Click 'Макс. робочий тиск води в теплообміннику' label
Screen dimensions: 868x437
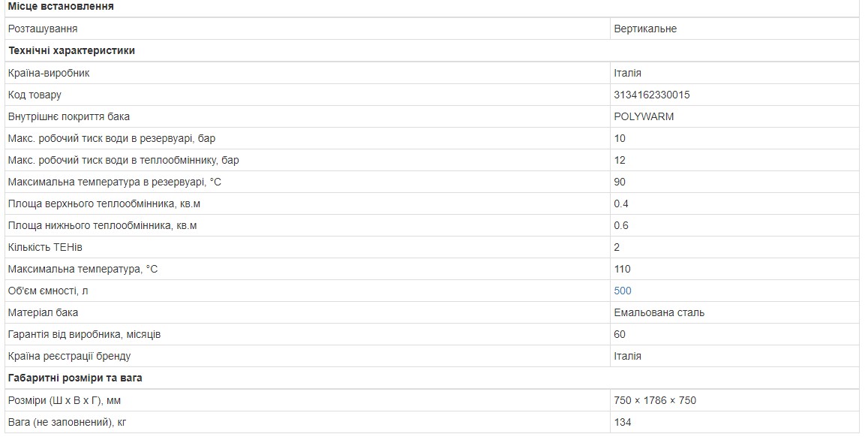(x=123, y=160)
